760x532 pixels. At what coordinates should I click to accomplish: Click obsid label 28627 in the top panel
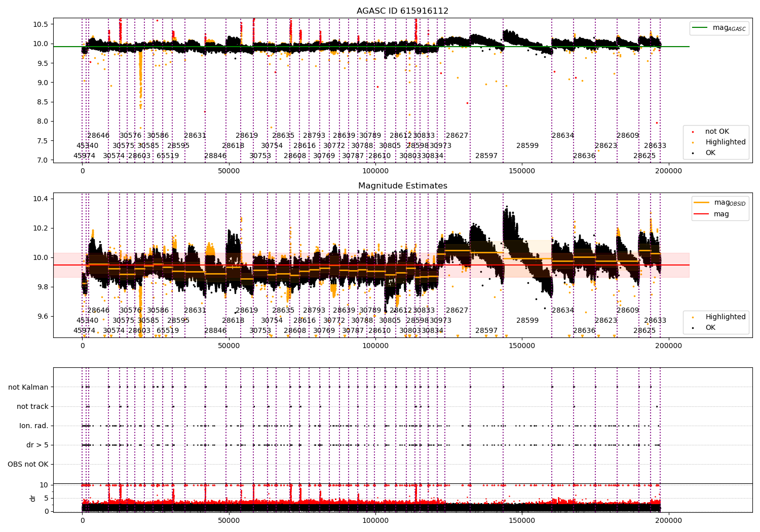click(x=457, y=136)
